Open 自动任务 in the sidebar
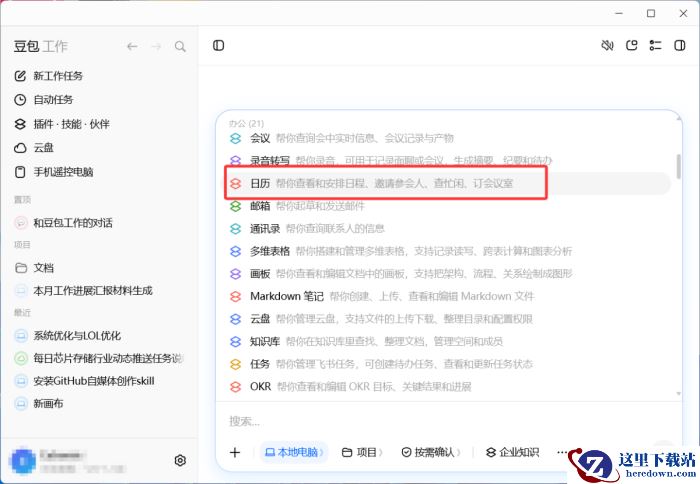 [44, 100]
